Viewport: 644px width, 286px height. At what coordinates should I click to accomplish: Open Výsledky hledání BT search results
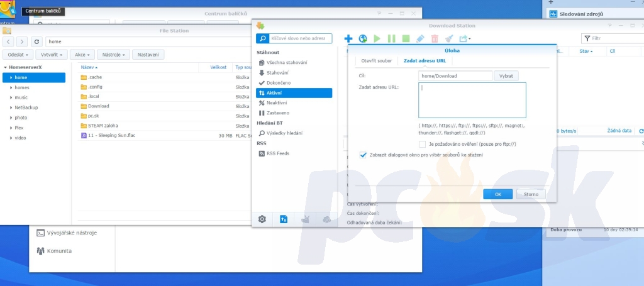pyautogui.click(x=294, y=133)
